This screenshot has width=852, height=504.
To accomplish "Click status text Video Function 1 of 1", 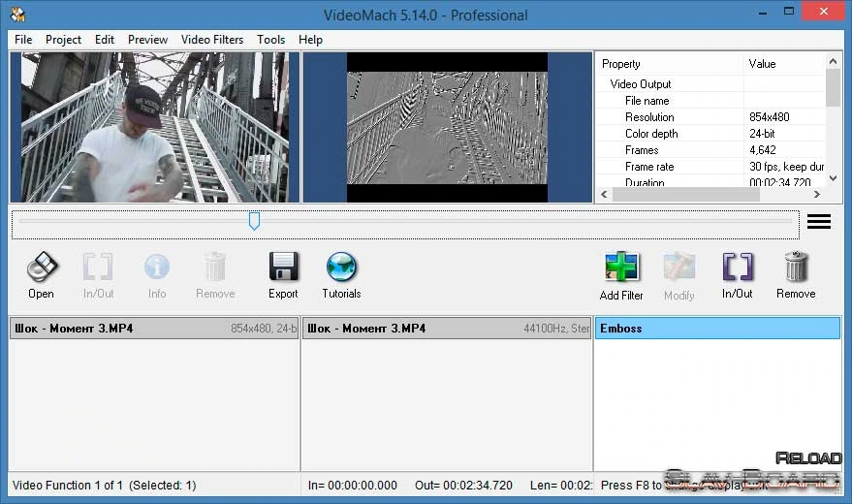I will (68, 486).
